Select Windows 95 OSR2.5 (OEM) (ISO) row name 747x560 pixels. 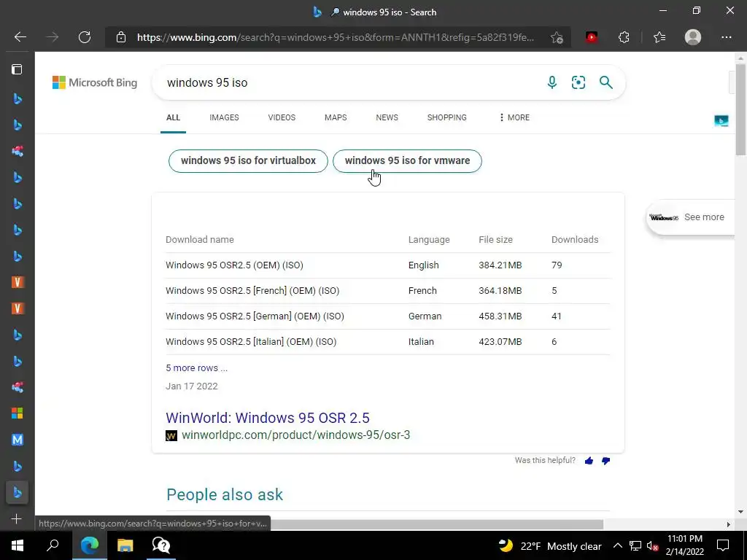point(234,265)
